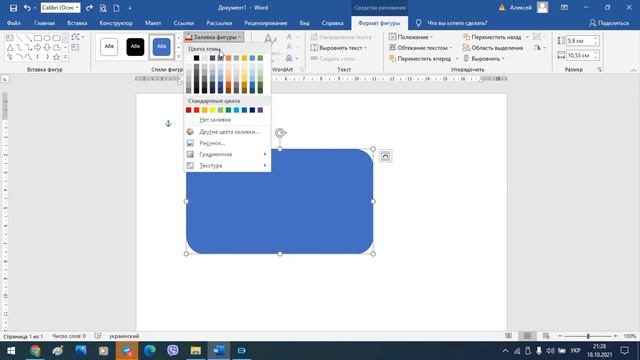Image resolution: width=640 pixels, height=360 pixels.
Task: Choose Рисунок fill option
Action: tap(227, 143)
